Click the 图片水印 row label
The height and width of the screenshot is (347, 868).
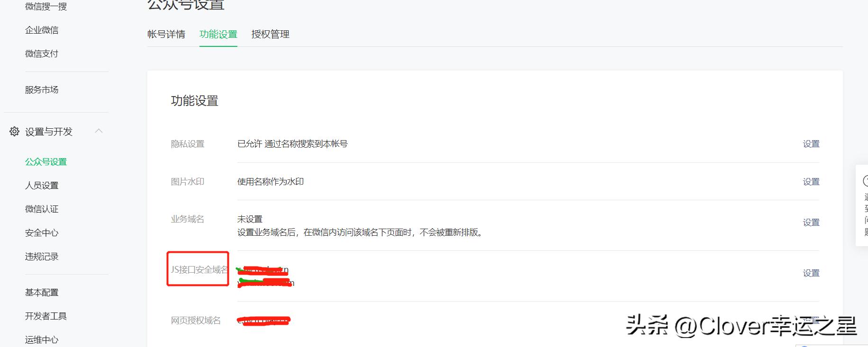pos(188,181)
